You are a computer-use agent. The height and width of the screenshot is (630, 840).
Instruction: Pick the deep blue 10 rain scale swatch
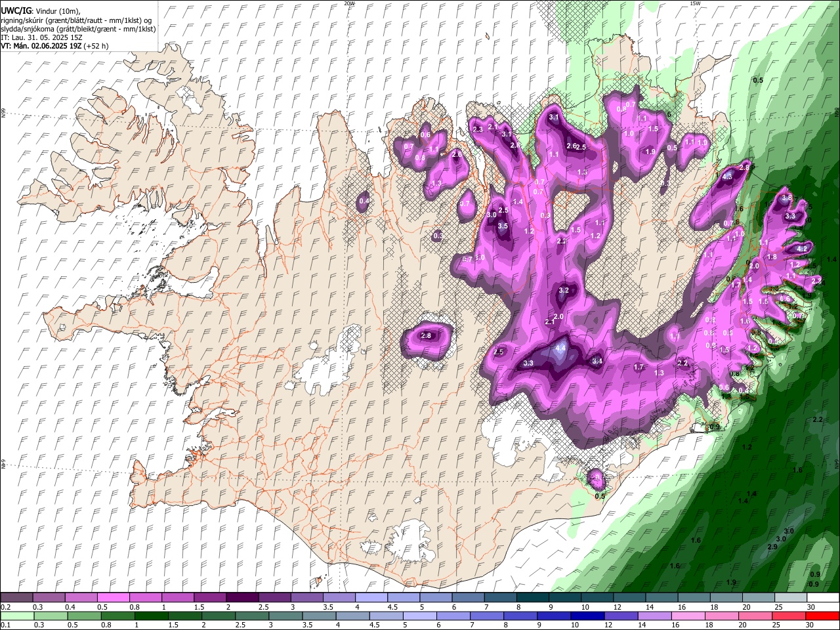coord(587,616)
